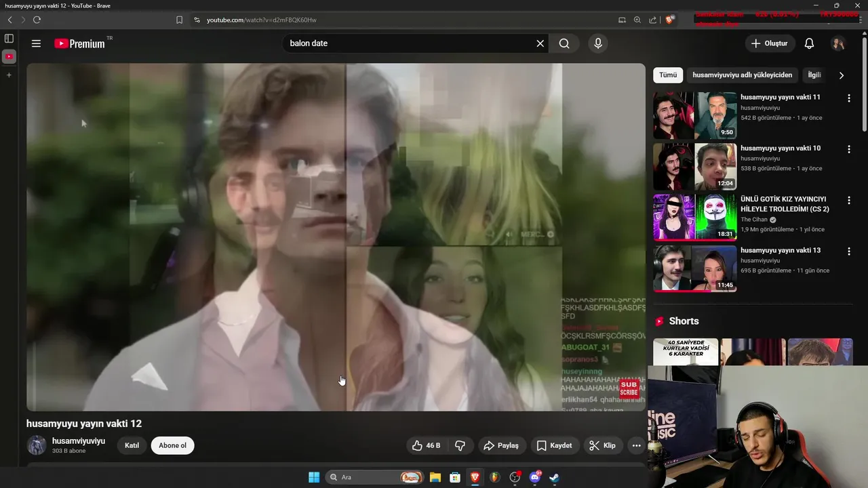Image resolution: width=868 pixels, height=488 pixels.
Task: Select the Tümü filter chip
Action: pos(668,75)
